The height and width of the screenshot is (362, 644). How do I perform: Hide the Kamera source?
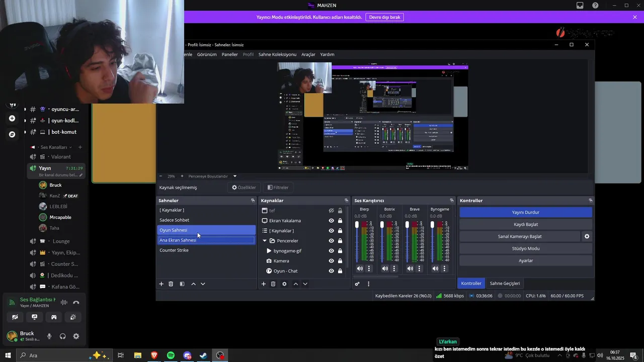[x=332, y=261]
